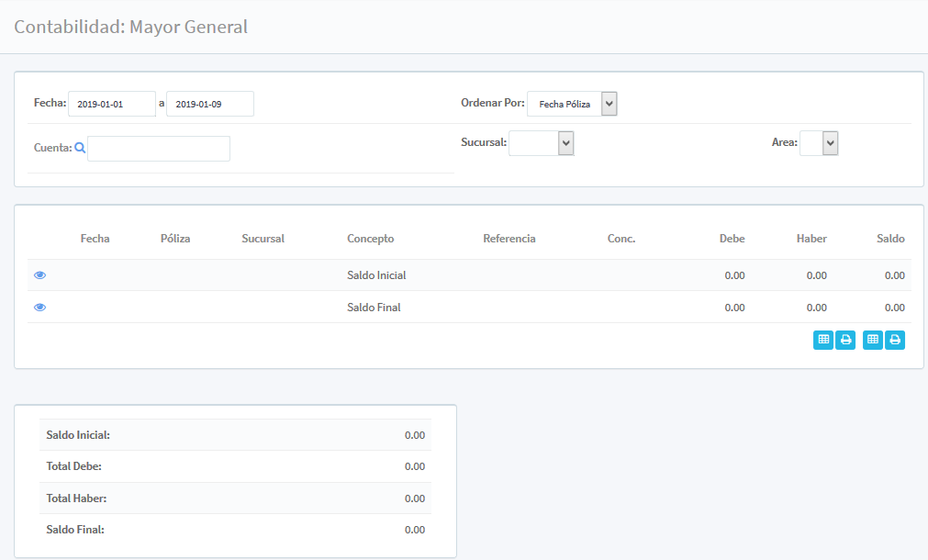The width and height of the screenshot is (928, 560).
Task: Click the second table export icon button
Action: click(873, 340)
